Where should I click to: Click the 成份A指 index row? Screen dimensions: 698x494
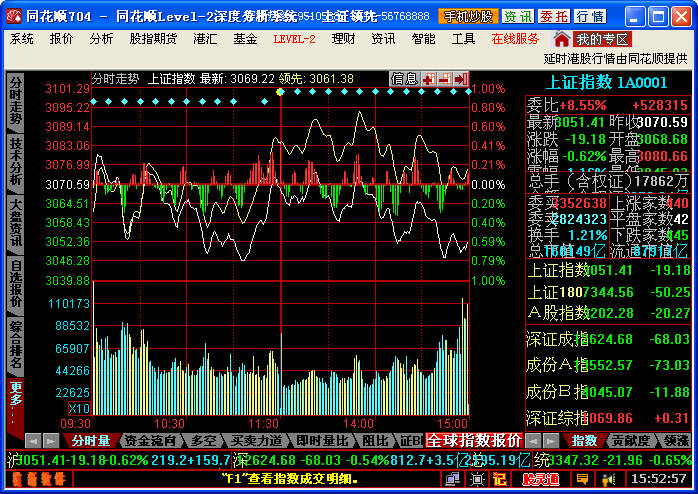[608, 365]
